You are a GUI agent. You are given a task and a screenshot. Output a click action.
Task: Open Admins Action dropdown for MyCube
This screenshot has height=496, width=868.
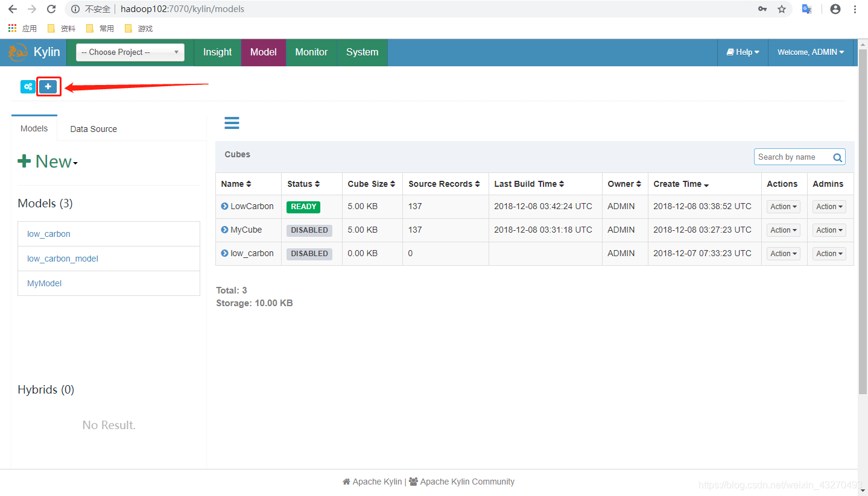click(829, 230)
